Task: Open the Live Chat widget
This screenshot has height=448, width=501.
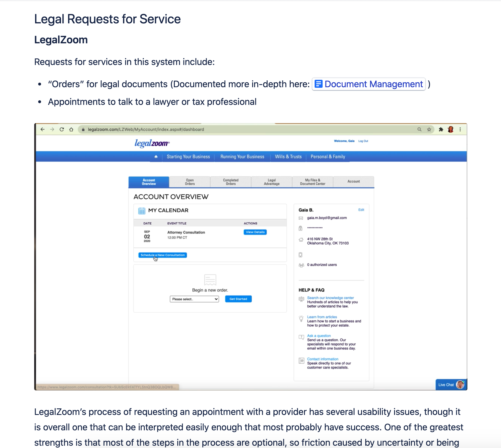Action: tap(451, 384)
